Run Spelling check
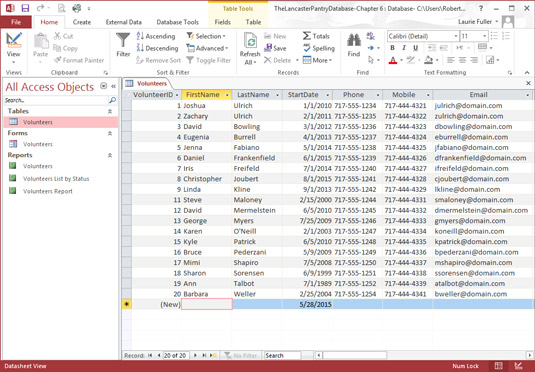The width and height of the screenshot is (535, 372). coord(319,48)
